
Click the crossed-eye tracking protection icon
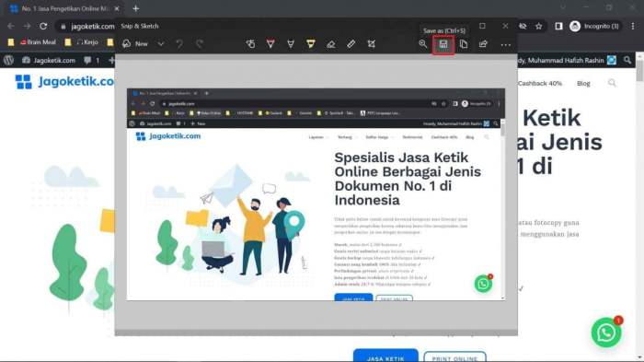pyautogui.click(x=523, y=26)
